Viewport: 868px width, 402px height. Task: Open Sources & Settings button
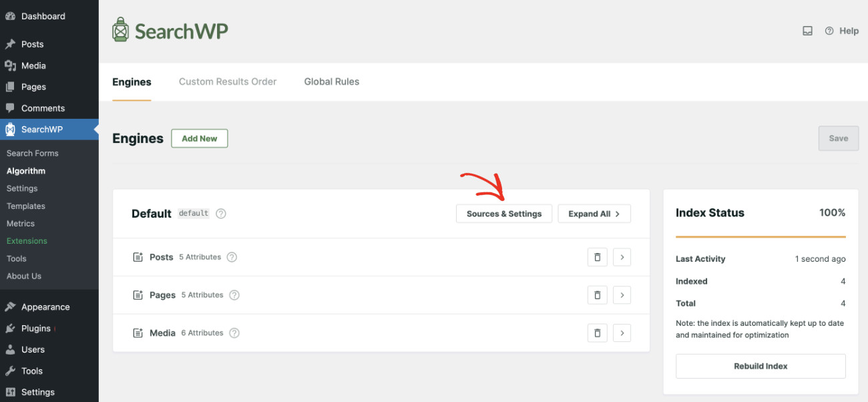[504, 214]
